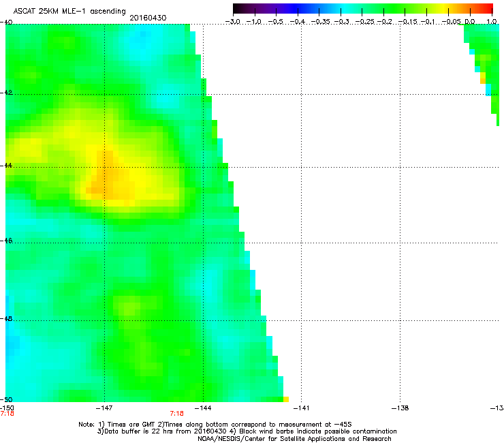Click the color scale bar legend
This screenshot has height=443, width=504.
pyautogui.click(x=363, y=9)
